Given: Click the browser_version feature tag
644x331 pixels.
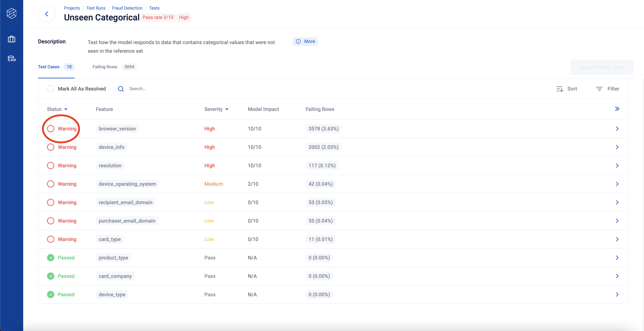Looking at the screenshot, I should point(117,129).
